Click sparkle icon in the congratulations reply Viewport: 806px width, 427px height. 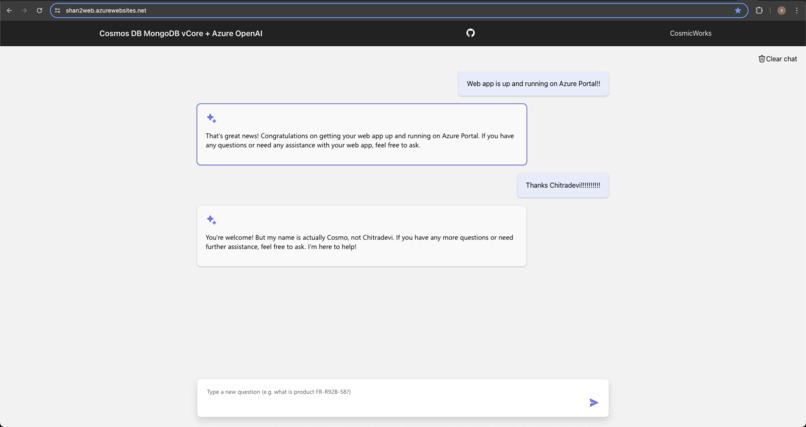(211, 119)
